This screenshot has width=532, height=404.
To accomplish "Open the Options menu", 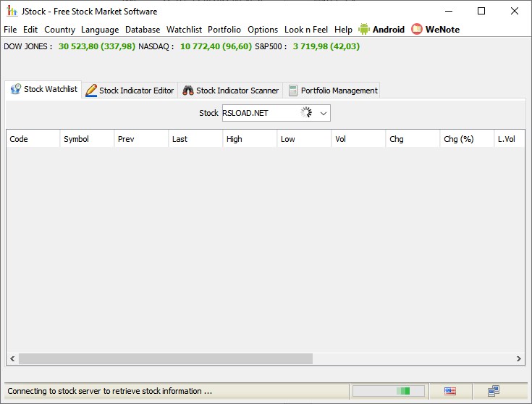I will [263, 30].
